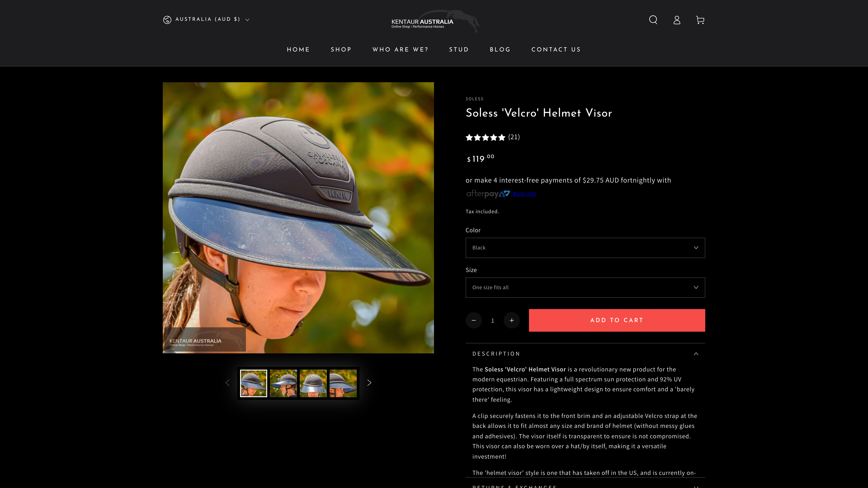Click Afterpay More info link

click(524, 194)
